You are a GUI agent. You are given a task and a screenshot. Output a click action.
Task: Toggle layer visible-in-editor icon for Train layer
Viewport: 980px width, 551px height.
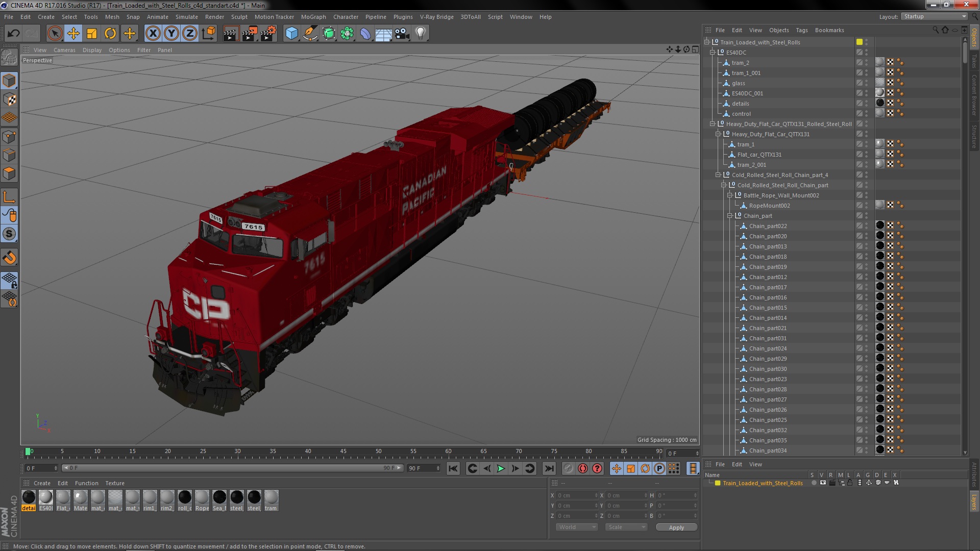pos(823,483)
